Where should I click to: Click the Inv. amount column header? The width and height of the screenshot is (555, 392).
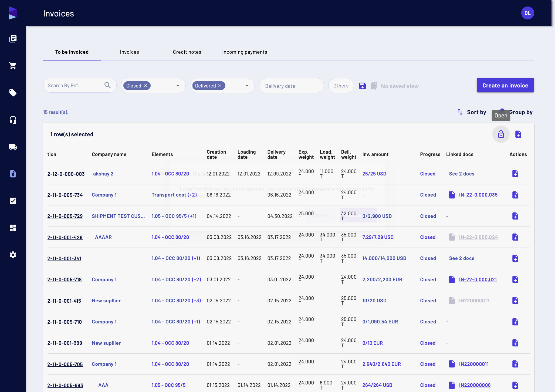pos(375,154)
